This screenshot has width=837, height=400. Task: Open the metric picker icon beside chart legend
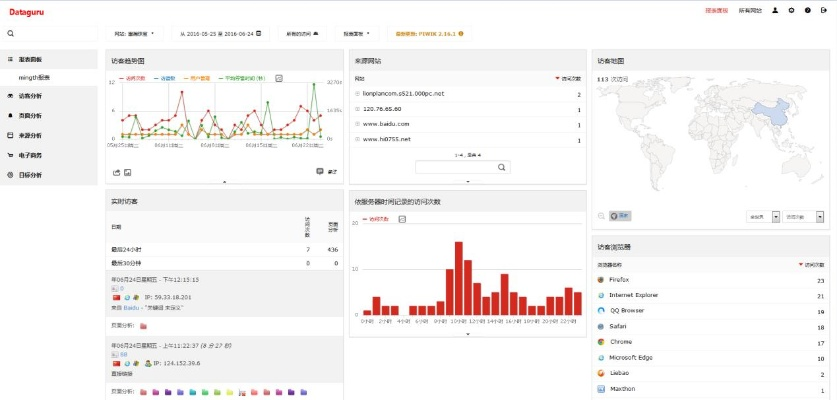(x=279, y=77)
